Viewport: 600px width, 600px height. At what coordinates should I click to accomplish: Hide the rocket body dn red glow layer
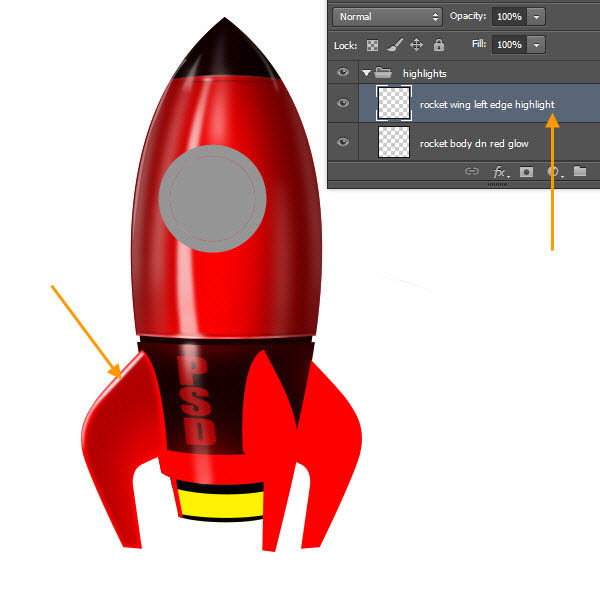tap(344, 143)
